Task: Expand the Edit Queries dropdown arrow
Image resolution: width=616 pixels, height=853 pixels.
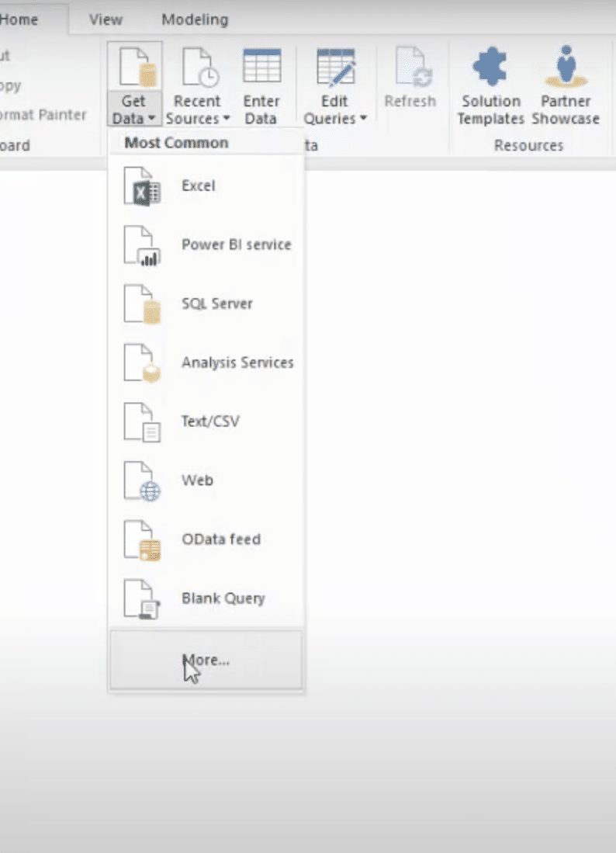Action: pos(363,118)
